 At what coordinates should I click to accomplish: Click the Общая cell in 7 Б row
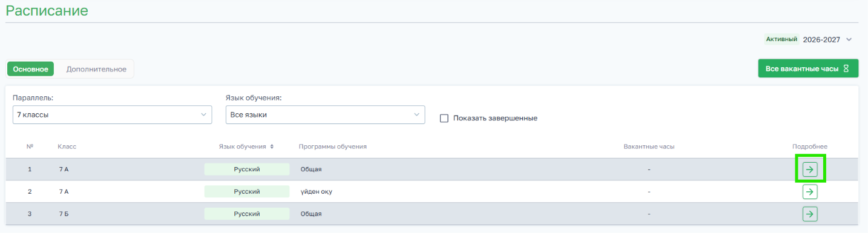[x=311, y=214]
